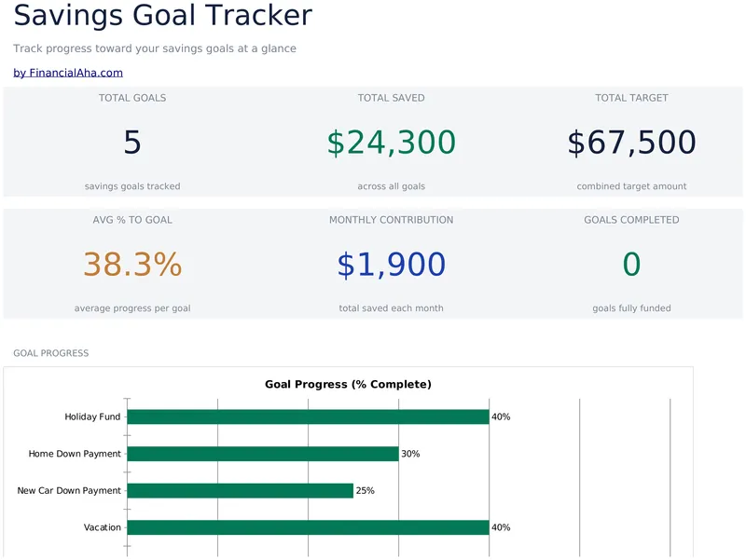
Task: Click the New Car Down Payment progress bar
Action: coord(241,491)
